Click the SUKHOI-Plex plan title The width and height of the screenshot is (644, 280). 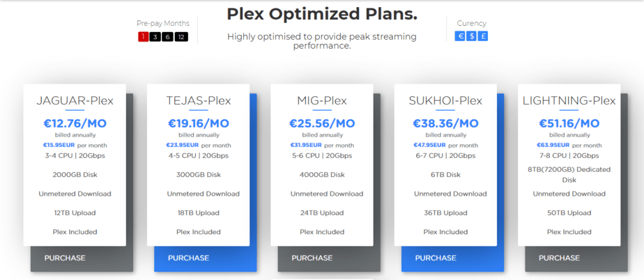tap(445, 101)
